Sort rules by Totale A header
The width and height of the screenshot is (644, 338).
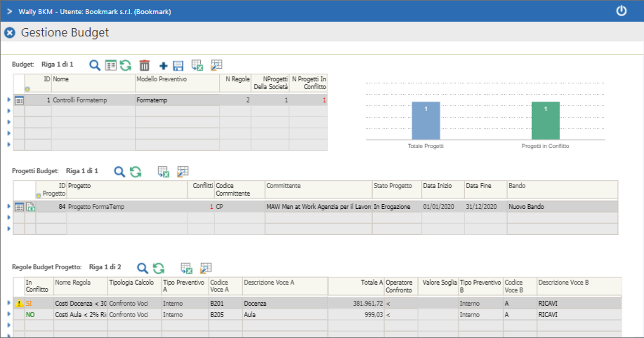(x=356, y=286)
